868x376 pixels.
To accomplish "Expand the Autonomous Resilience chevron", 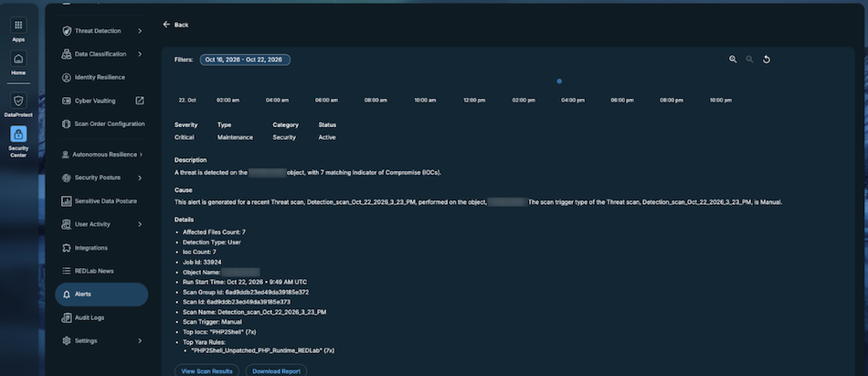I will [x=141, y=155].
